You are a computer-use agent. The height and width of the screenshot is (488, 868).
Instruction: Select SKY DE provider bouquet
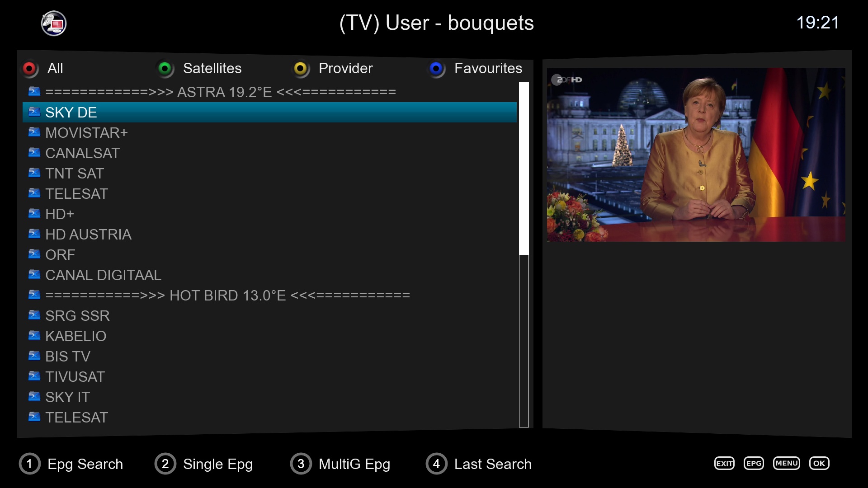click(269, 112)
